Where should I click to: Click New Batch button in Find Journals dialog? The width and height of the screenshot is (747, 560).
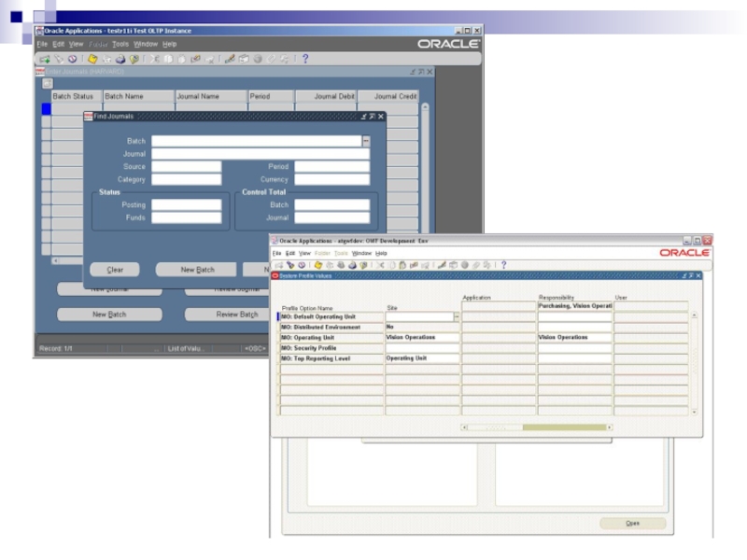click(x=196, y=270)
